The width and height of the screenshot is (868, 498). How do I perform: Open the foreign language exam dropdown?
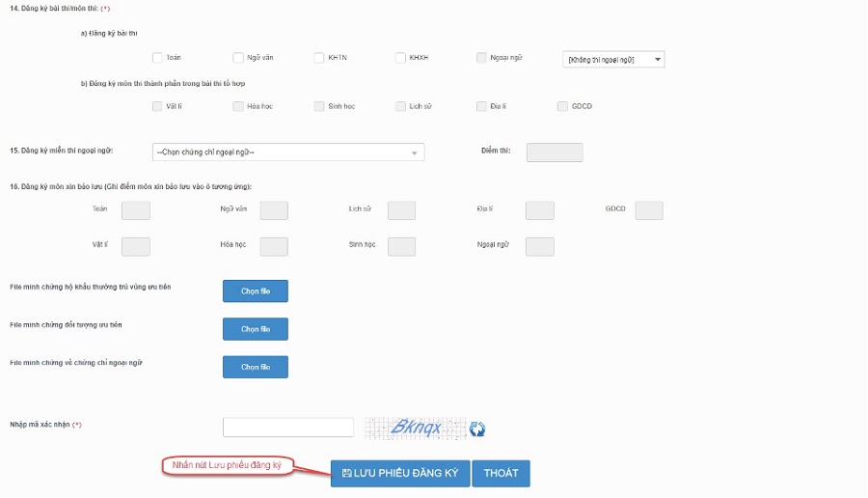pyautogui.click(x=613, y=60)
